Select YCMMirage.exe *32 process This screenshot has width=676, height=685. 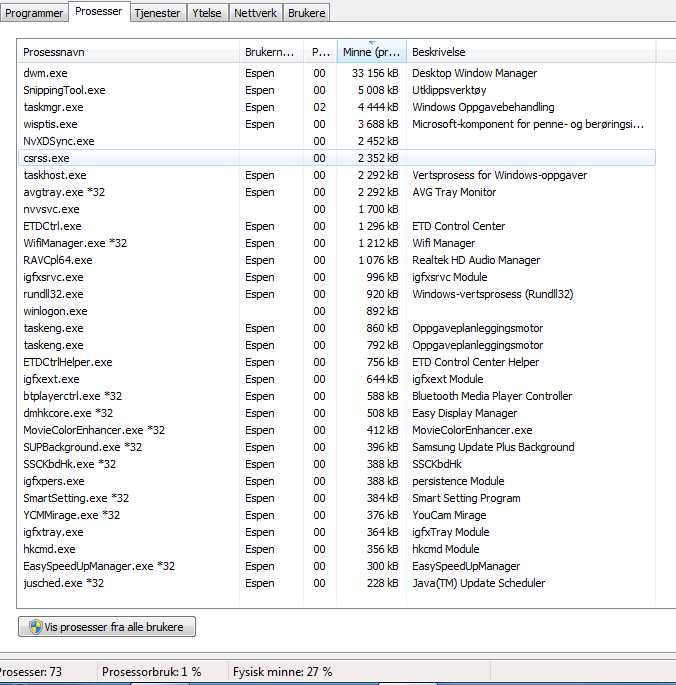71,515
